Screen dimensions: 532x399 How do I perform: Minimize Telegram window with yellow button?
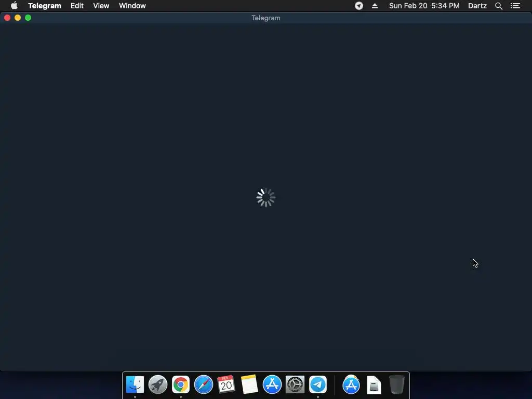coord(18,18)
